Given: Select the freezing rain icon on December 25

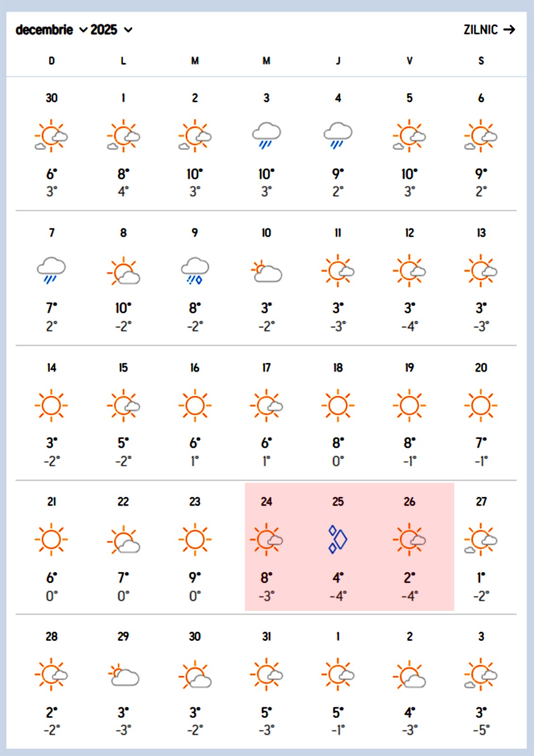Looking at the screenshot, I should tap(338, 539).
